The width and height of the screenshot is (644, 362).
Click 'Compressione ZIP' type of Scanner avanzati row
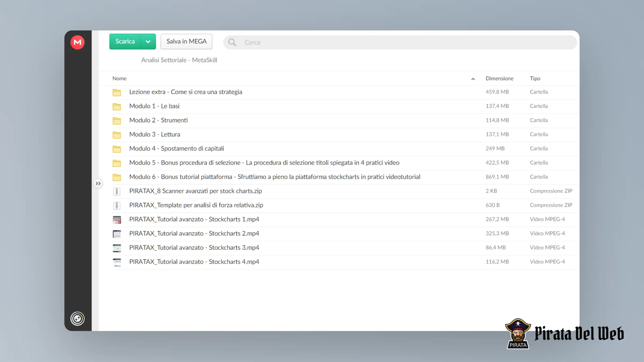point(551,191)
